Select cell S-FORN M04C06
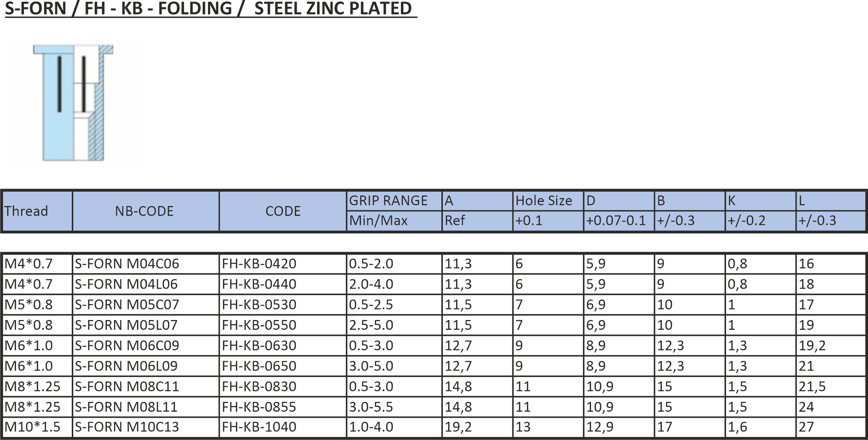Viewport: 868px width, 440px height. tap(145, 264)
